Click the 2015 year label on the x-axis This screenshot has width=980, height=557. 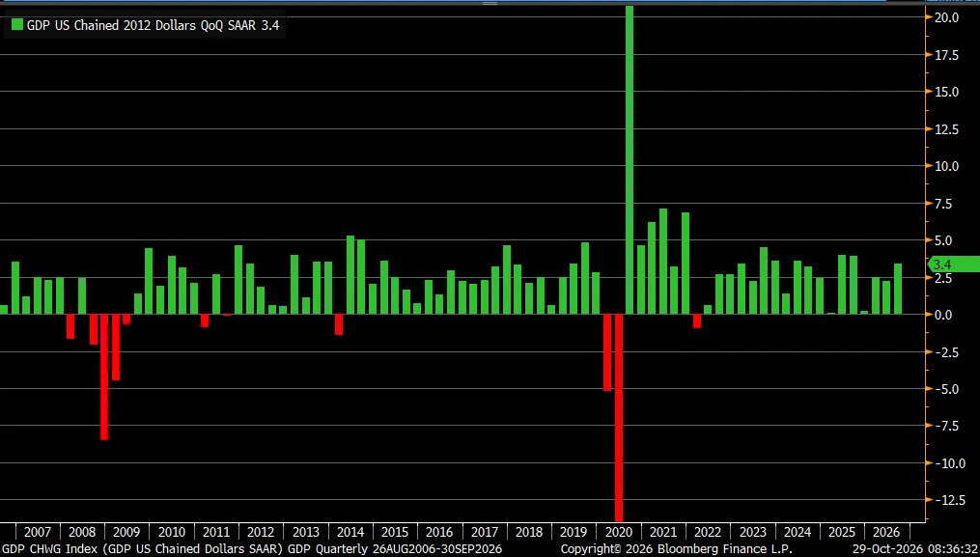pyautogui.click(x=395, y=532)
